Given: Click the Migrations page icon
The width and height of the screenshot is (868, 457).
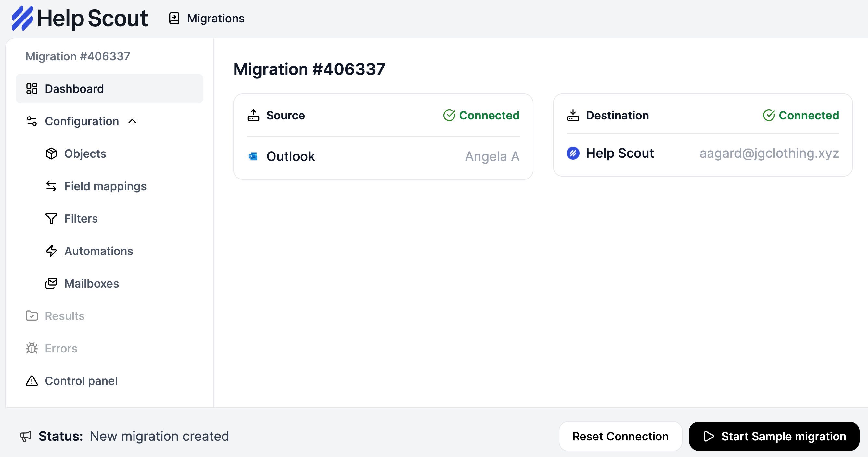Looking at the screenshot, I should [174, 18].
